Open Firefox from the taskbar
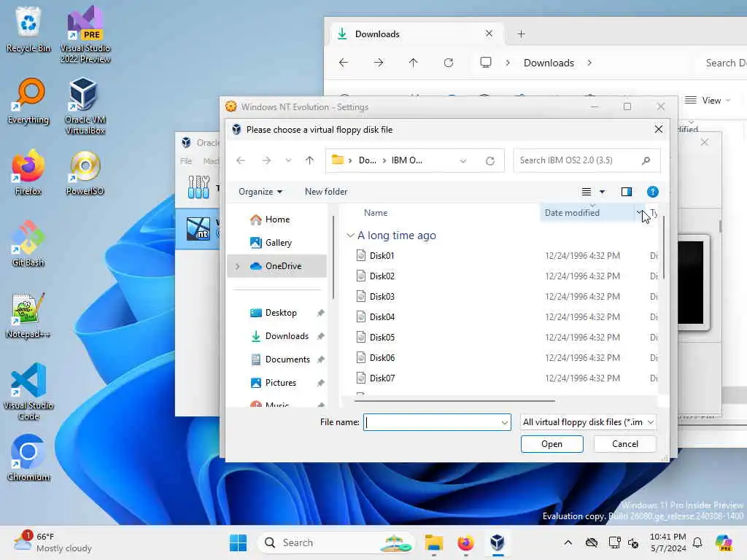 (465, 542)
